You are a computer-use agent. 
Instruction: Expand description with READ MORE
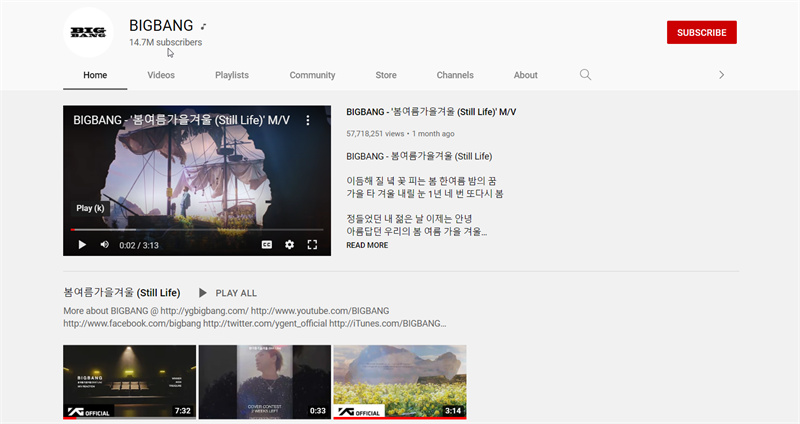(x=367, y=245)
